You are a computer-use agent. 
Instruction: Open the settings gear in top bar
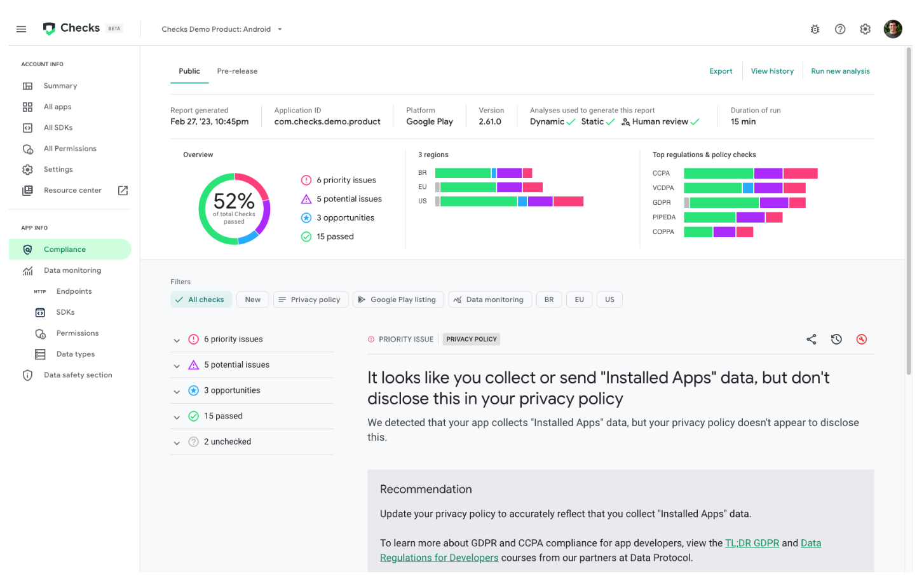(x=865, y=29)
